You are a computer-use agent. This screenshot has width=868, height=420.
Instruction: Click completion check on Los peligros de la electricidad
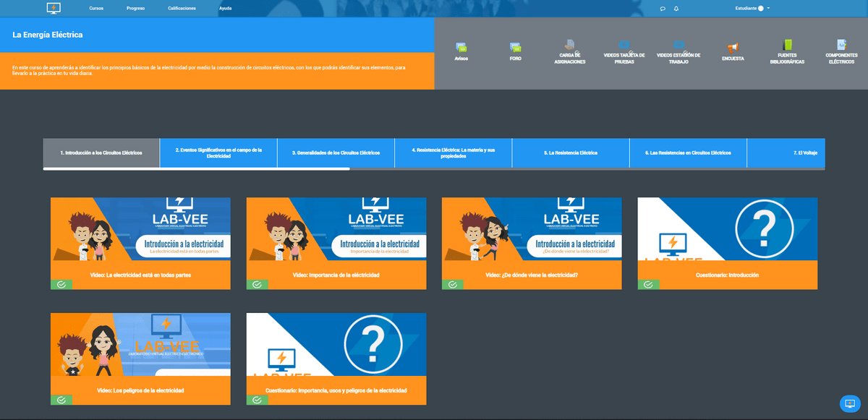click(61, 400)
